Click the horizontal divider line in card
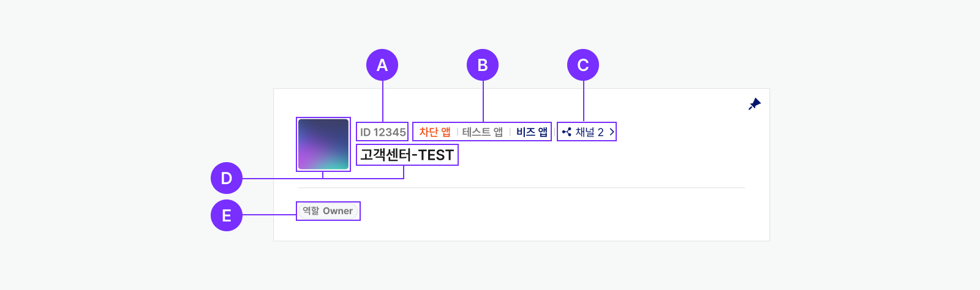Viewport: 980px width, 290px height. pos(521,187)
